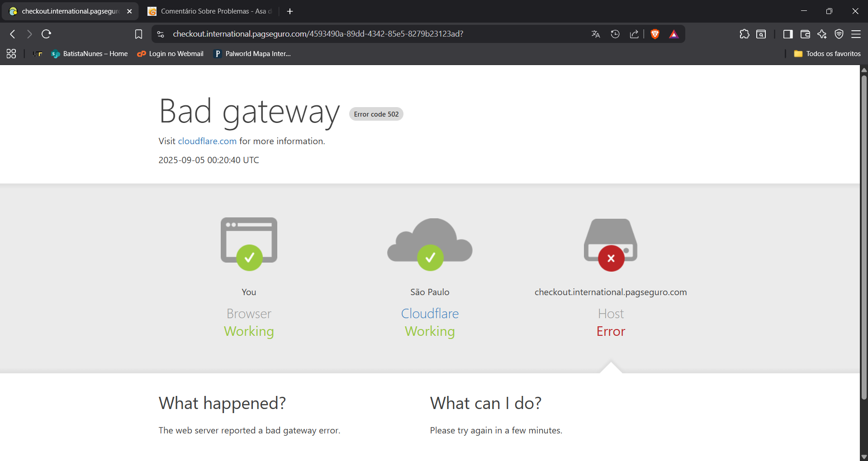Click the Bad gateway title
Image resolution: width=868 pixels, height=461 pixels.
[x=249, y=112]
